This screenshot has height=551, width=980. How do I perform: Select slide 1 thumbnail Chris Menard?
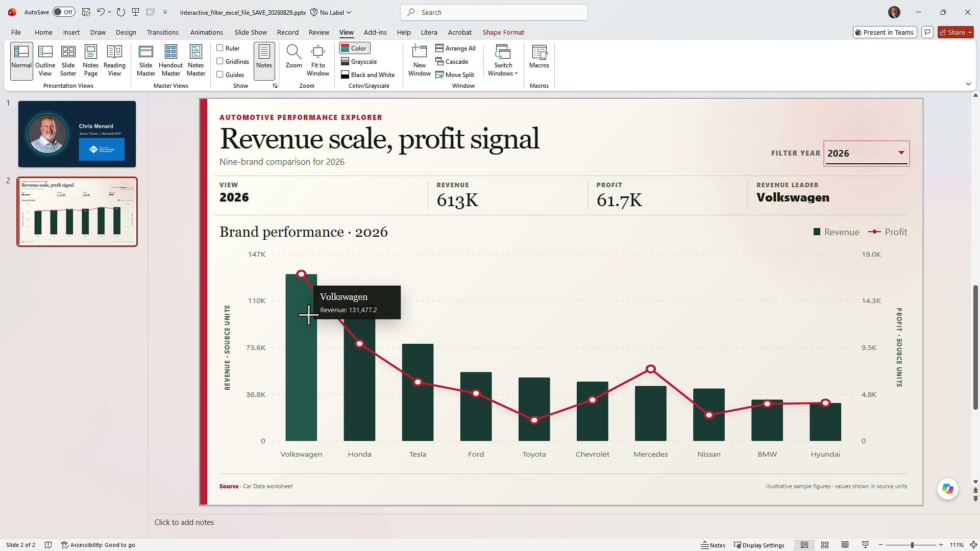pyautogui.click(x=77, y=134)
